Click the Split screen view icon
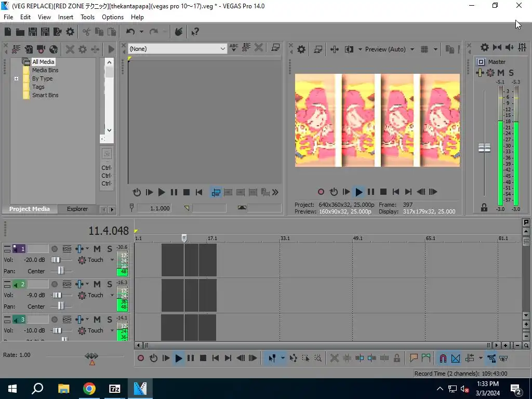This screenshot has height=399, width=532. point(349,49)
